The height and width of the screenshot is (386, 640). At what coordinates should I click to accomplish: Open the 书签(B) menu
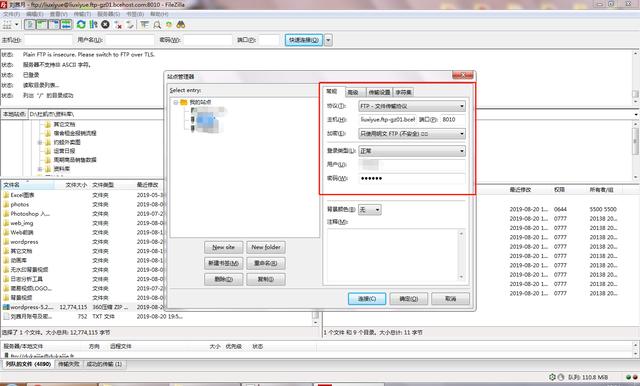coord(135,14)
